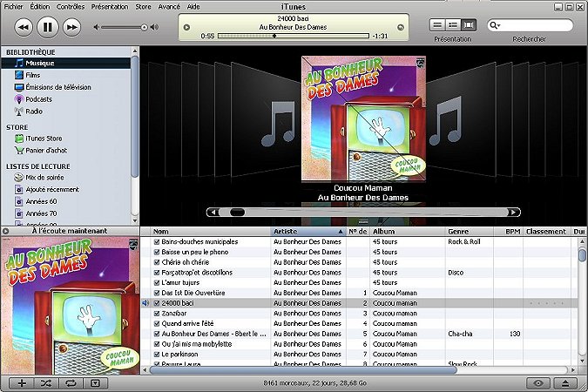Click left arrow in display panel
Screen dimensions: 588x392
pos(186,27)
